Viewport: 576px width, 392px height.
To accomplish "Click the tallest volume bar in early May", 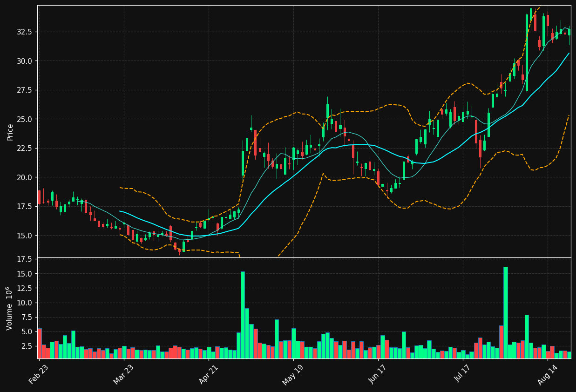I will 243,315.
